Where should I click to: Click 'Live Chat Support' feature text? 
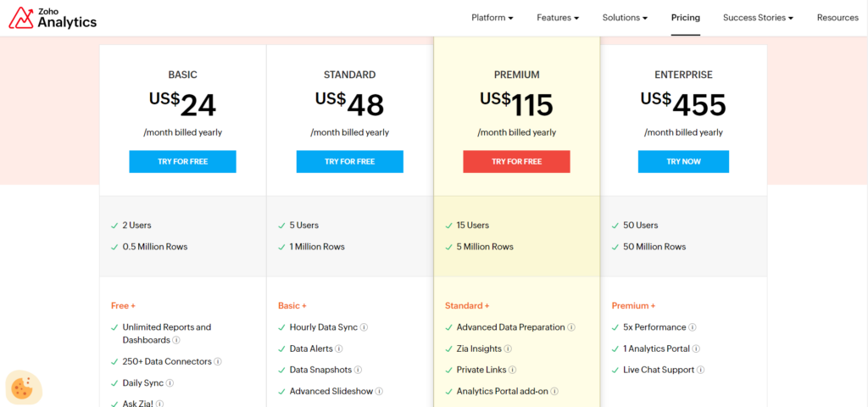click(x=659, y=370)
